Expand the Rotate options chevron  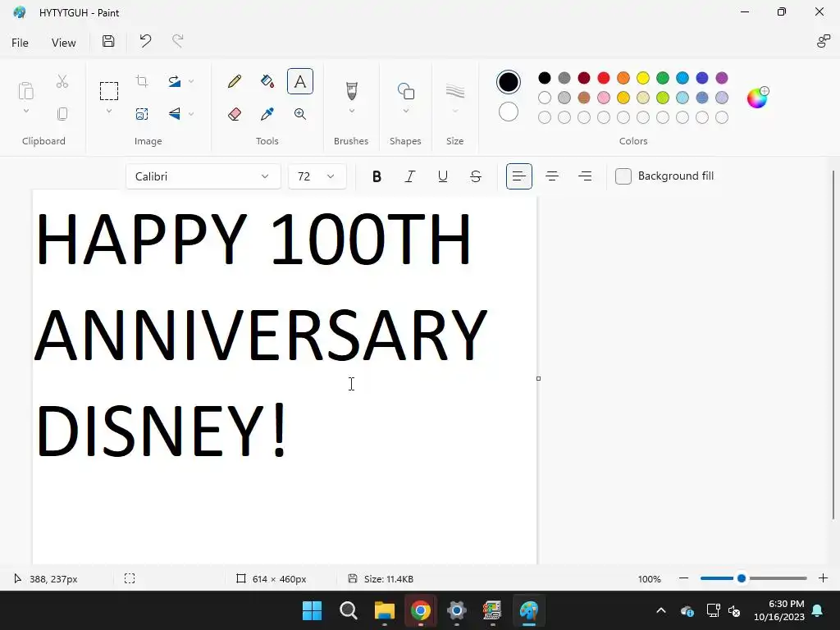191,81
